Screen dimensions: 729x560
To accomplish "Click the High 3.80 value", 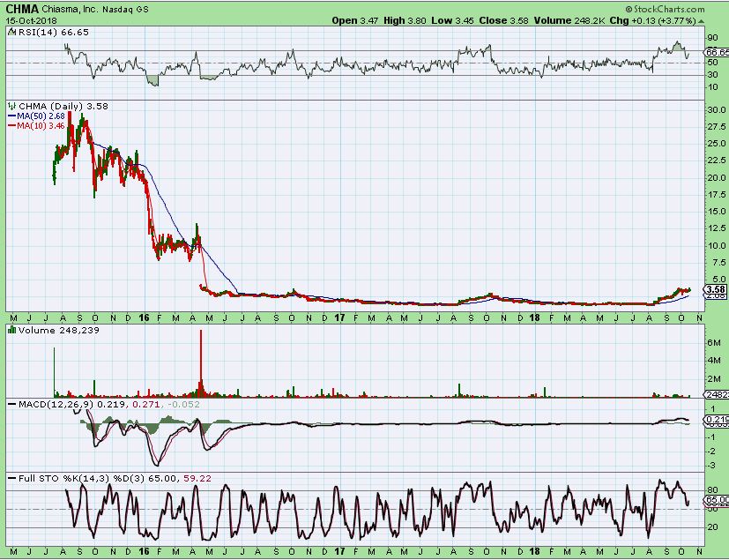I will click(x=405, y=21).
